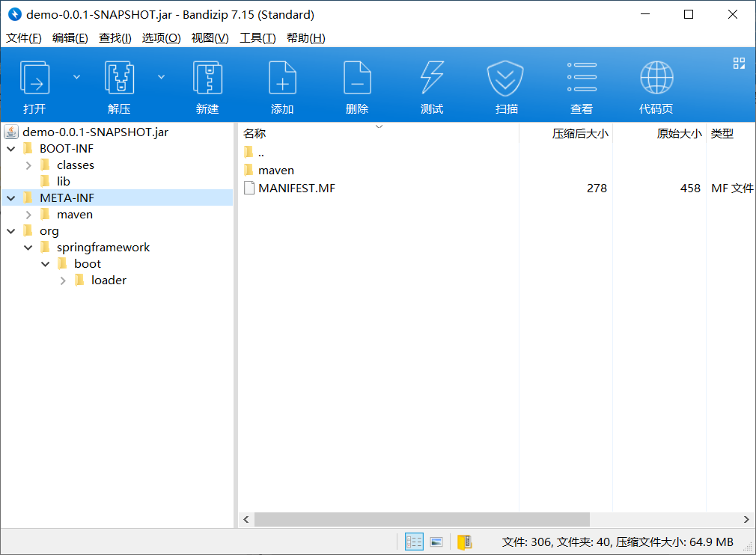Select the MANIFEST.MF file row
Viewport: 756px width, 555px height.
(x=496, y=188)
